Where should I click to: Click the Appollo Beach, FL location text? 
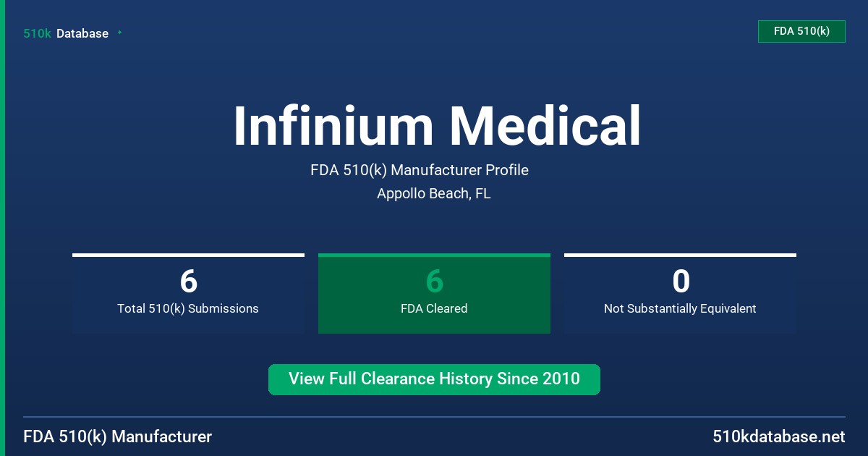(x=434, y=194)
